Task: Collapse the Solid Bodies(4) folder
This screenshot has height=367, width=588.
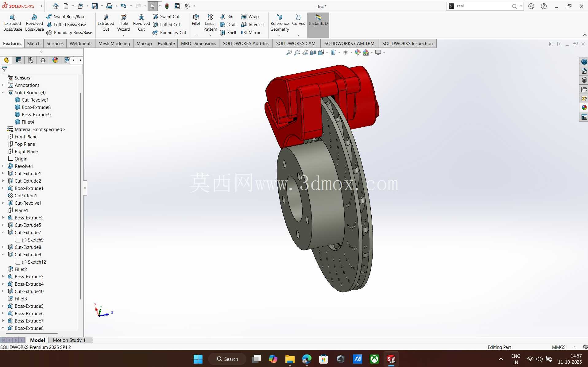Action: tap(3, 93)
